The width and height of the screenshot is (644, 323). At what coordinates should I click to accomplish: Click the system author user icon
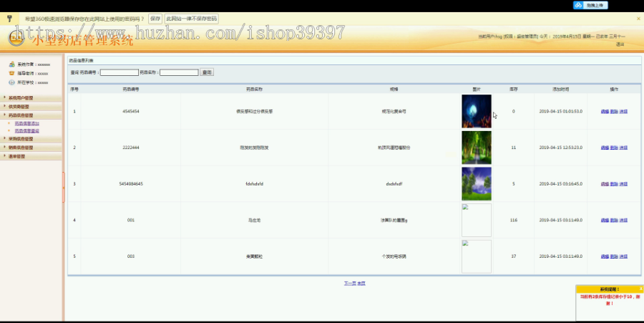coord(12,64)
